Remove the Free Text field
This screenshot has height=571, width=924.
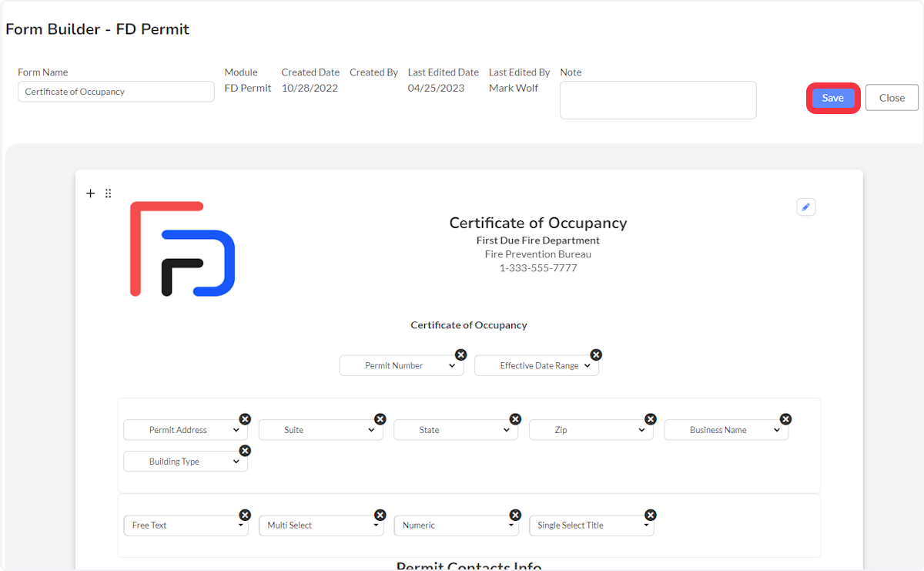(x=245, y=515)
